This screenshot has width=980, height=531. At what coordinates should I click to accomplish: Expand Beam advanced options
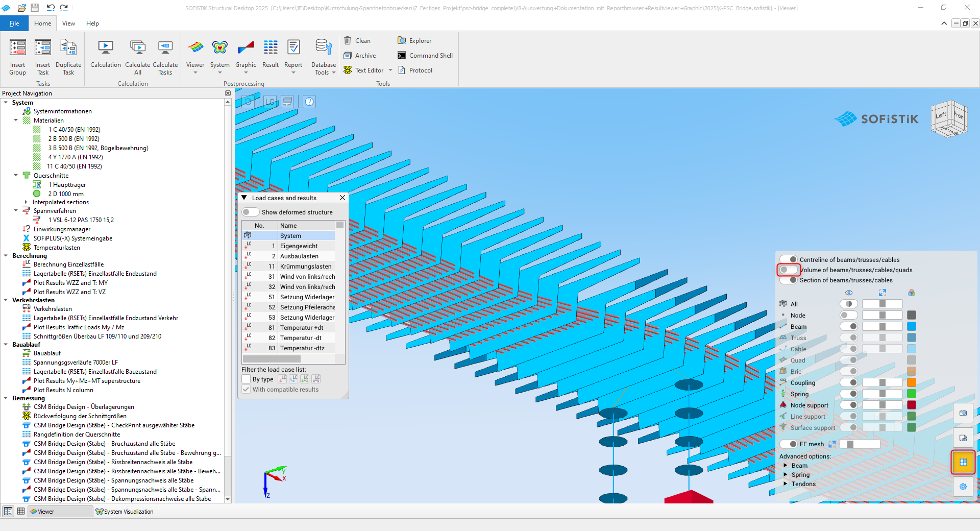coord(786,465)
